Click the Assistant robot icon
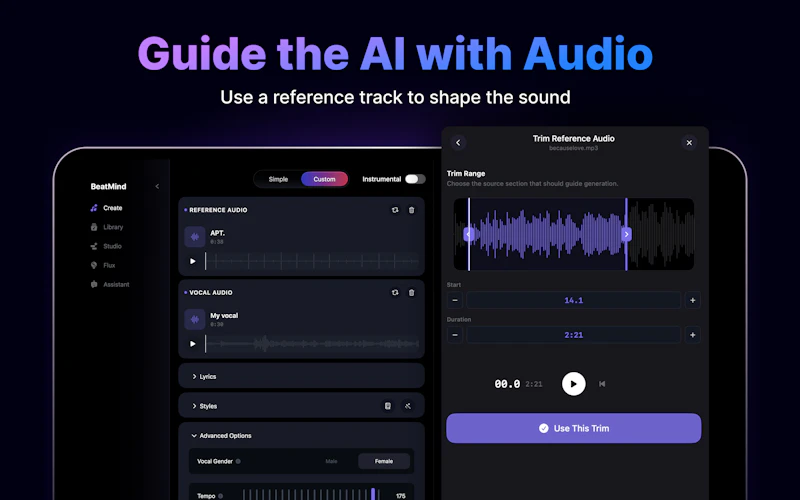 94,285
